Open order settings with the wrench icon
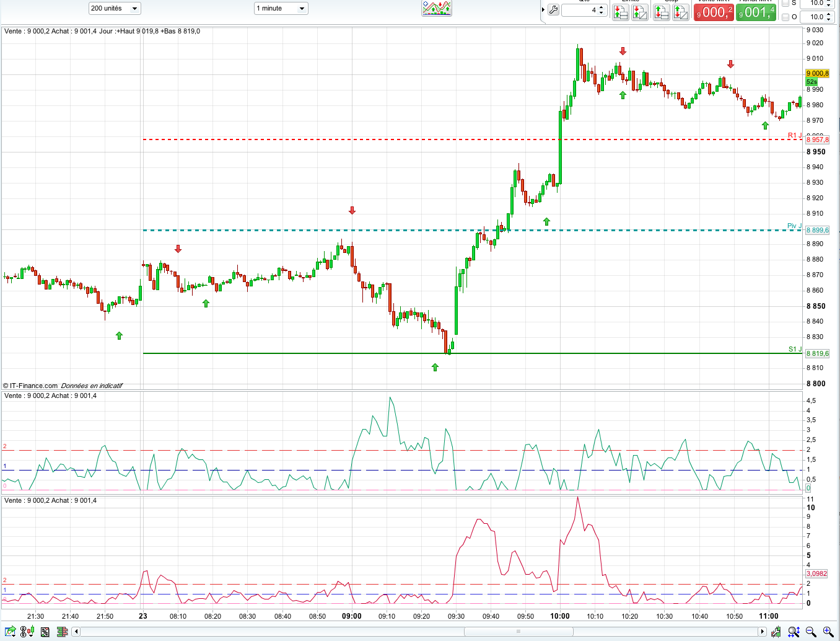Image resolution: width=840 pixels, height=641 pixels. [x=553, y=10]
